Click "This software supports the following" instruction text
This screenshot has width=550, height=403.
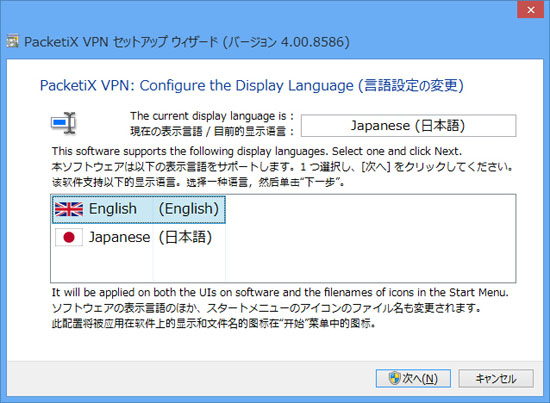point(257,152)
